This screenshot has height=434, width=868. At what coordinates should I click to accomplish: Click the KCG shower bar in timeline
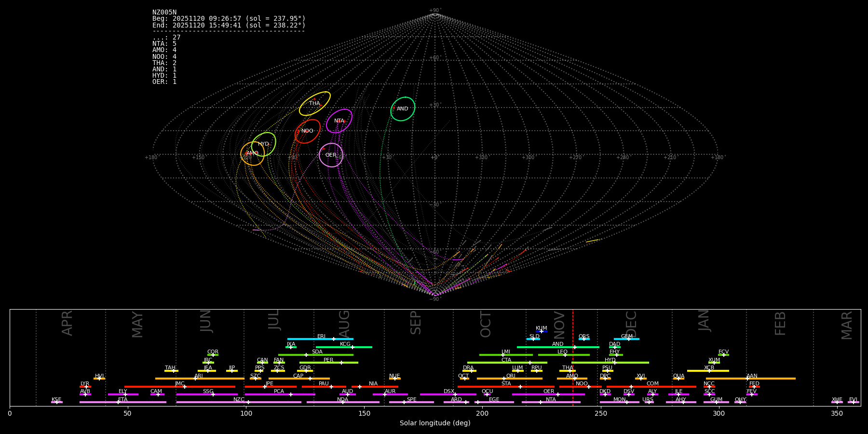pyautogui.click(x=344, y=347)
